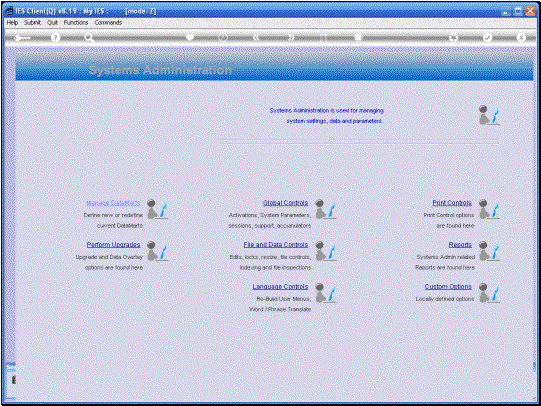541x406 pixels.
Task: Open the Functions menu
Action: point(76,22)
